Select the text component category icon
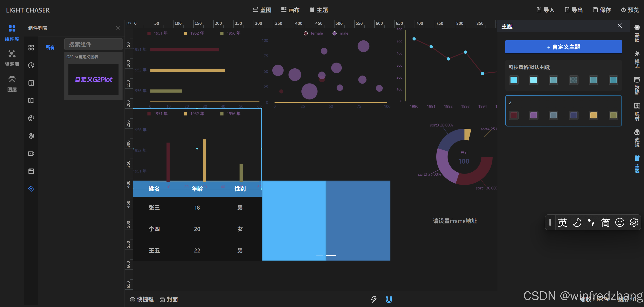The image size is (644, 307). coord(31,83)
